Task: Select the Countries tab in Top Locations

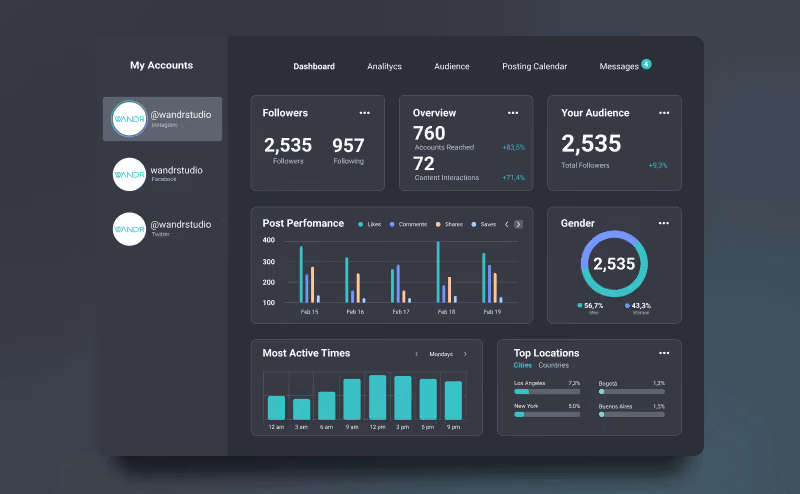Action: [554, 365]
